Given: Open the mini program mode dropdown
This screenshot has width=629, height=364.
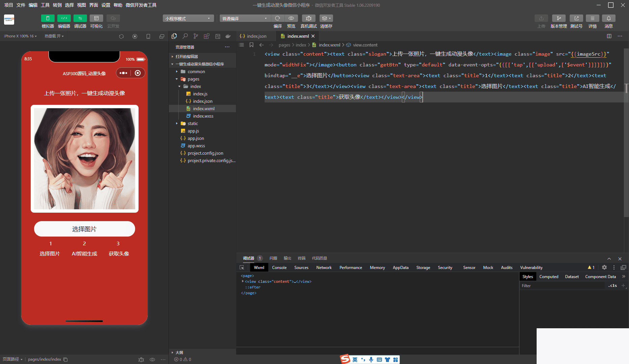Looking at the screenshot, I should [x=188, y=19].
